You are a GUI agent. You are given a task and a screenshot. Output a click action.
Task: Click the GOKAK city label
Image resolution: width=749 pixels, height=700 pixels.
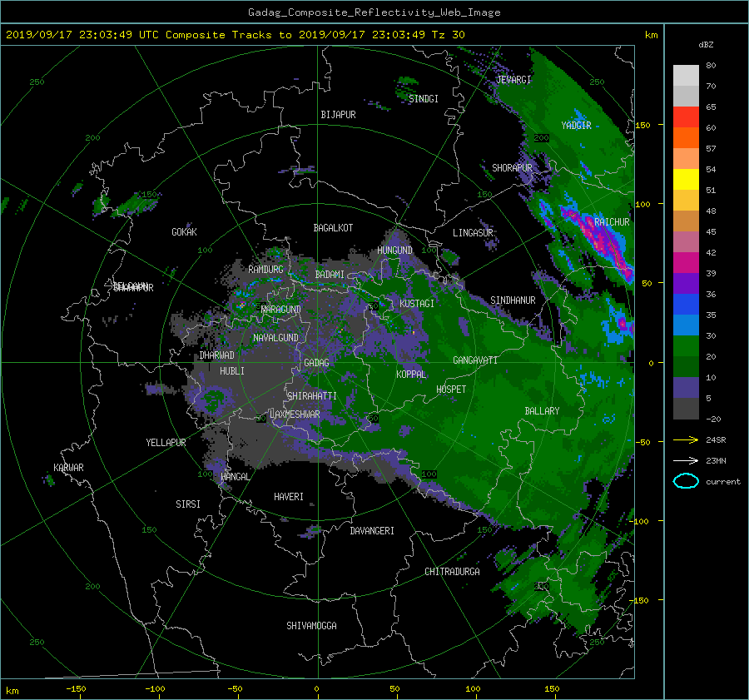[x=184, y=231]
